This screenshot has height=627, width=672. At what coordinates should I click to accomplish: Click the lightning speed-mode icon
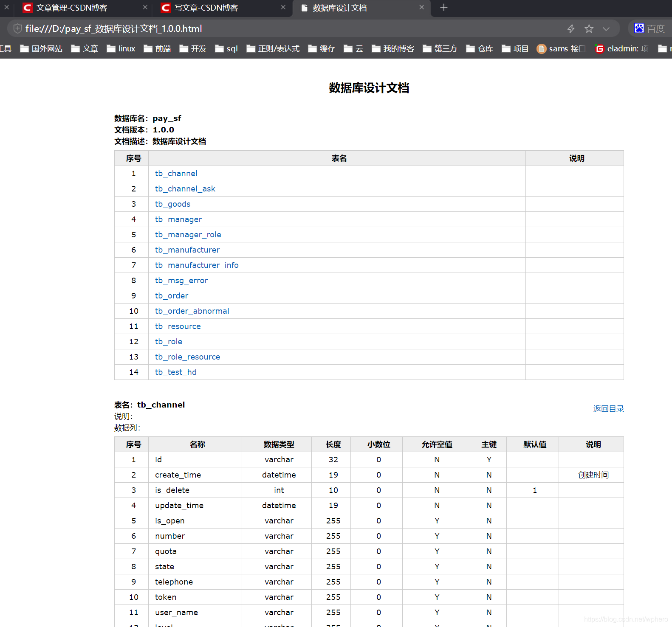tap(571, 28)
